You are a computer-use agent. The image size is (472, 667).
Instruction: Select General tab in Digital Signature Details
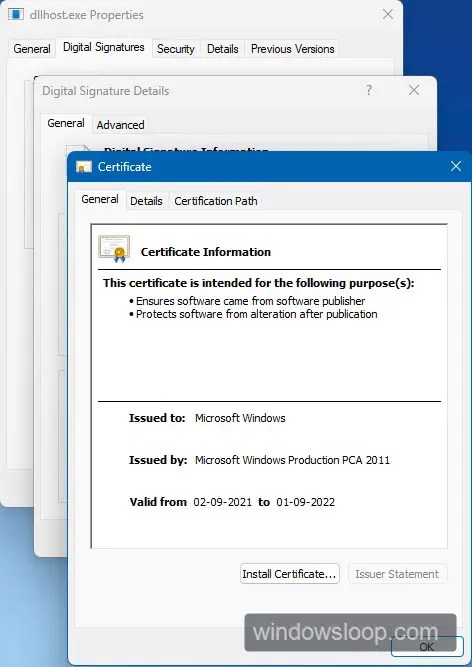[x=66, y=123]
